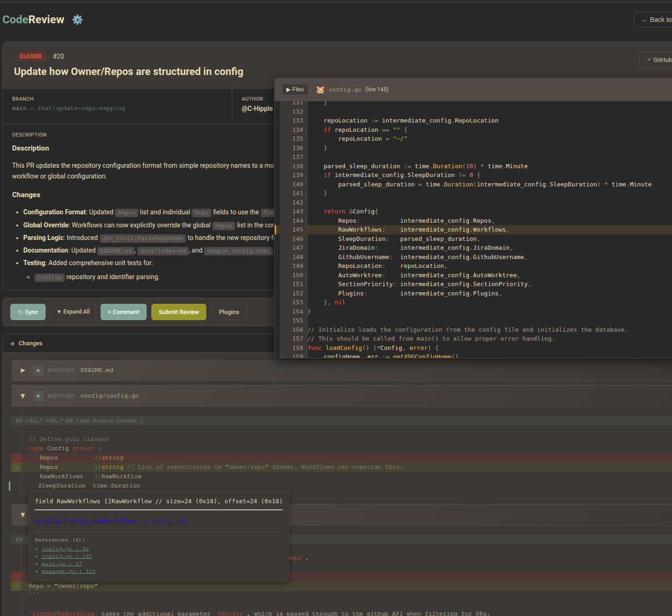Click the sample.config.toml code chip in the description
Viewport: 672px width, 616px height.
coord(238,251)
